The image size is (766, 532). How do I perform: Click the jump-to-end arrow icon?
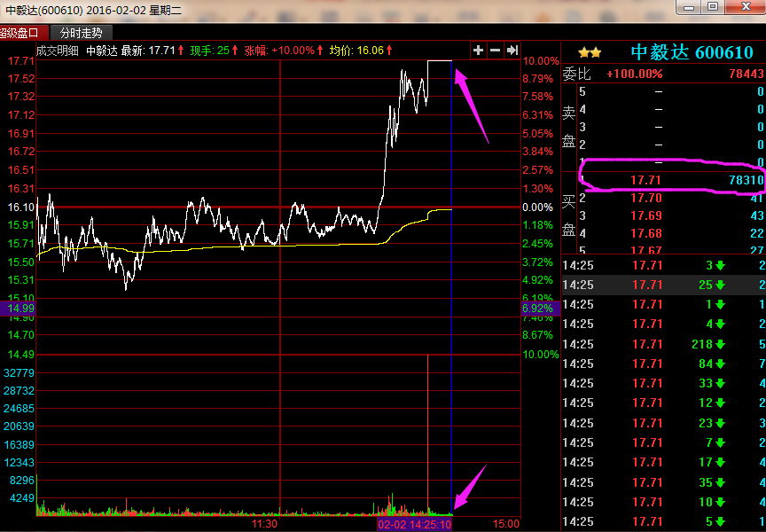pos(512,51)
